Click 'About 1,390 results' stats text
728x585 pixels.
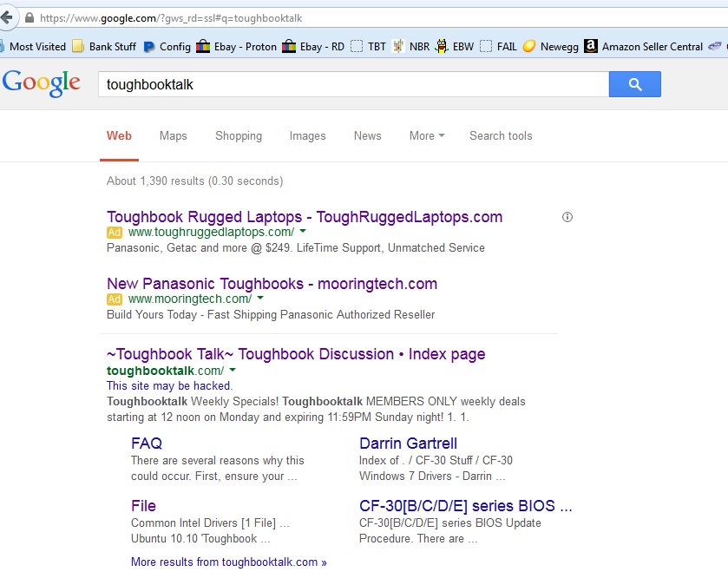[194, 181]
